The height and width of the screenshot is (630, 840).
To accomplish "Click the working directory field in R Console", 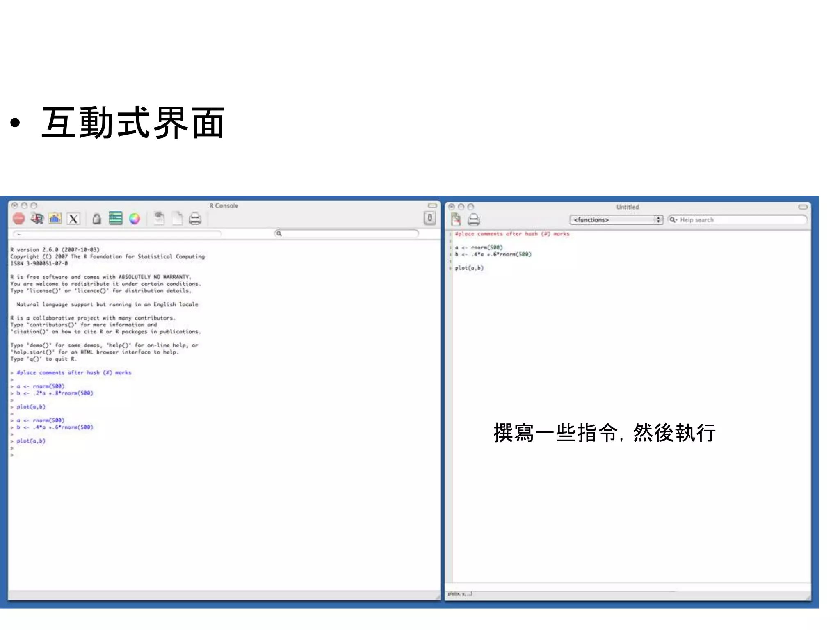I will (x=117, y=234).
